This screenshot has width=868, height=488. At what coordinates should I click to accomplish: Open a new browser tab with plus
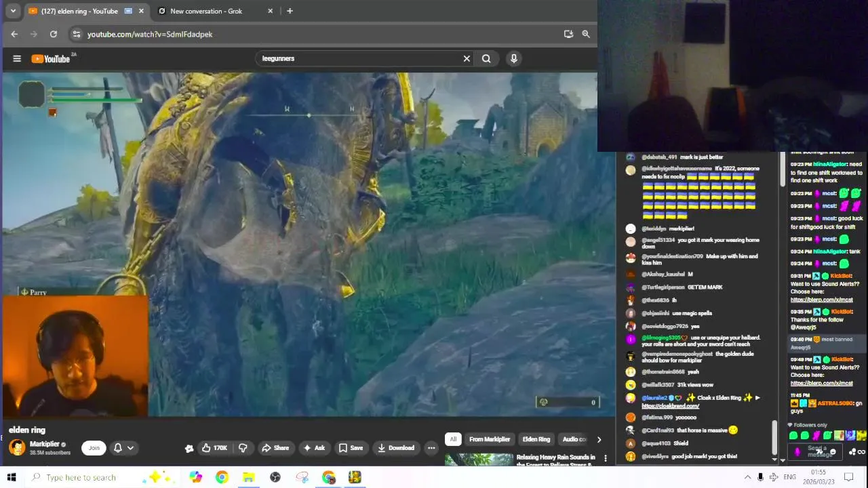[x=290, y=11]
